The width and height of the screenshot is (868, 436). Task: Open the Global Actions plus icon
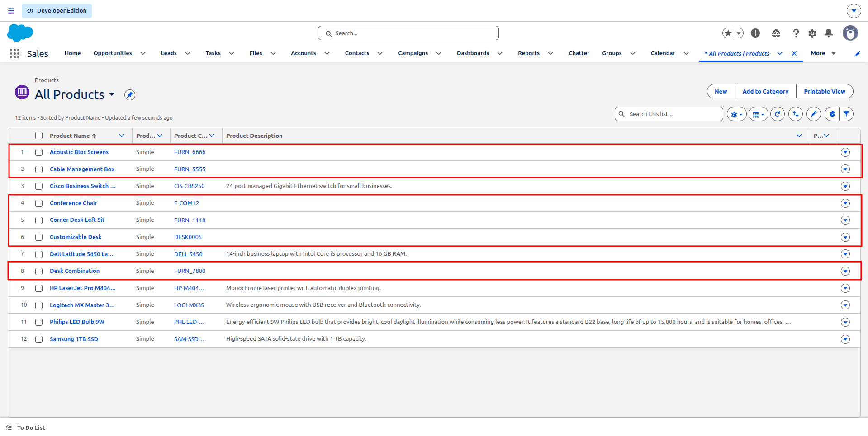pos(755,33)
